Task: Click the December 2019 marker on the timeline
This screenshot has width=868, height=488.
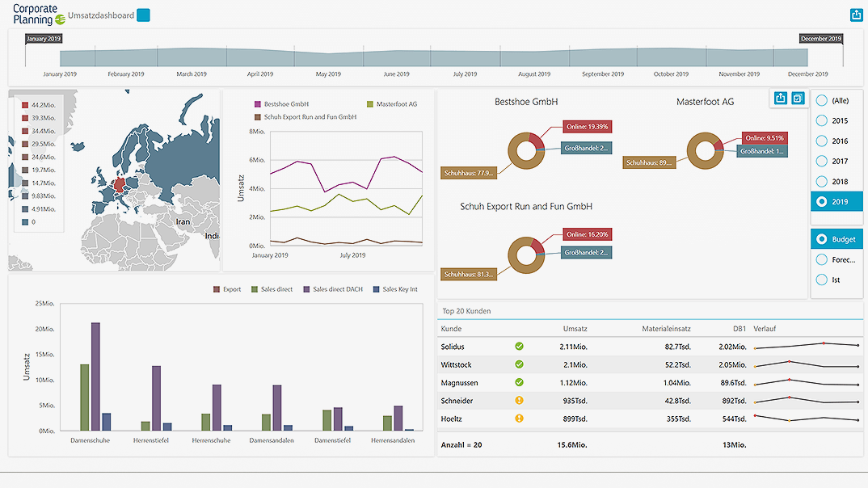Action: pos(820,38)
